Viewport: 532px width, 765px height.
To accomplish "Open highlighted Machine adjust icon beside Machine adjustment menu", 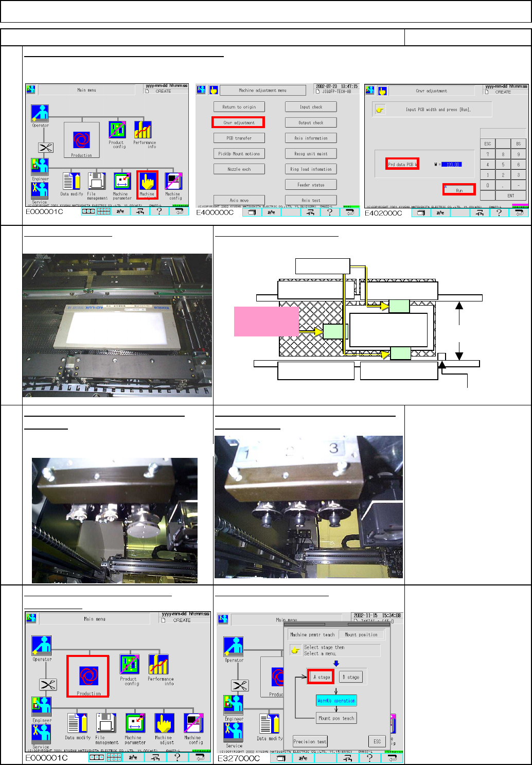I will point(147,185).
